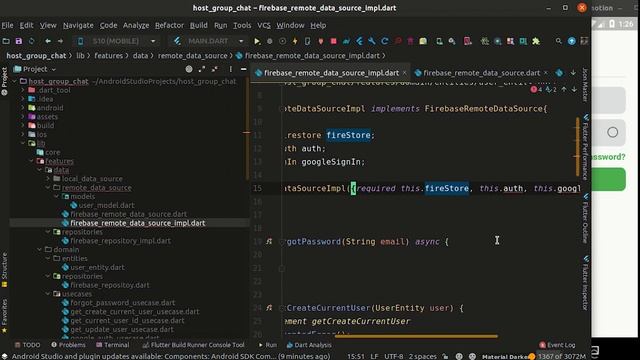Click the wrench tool icon in toolbar

pyautogui.click(x=372, y=41)
